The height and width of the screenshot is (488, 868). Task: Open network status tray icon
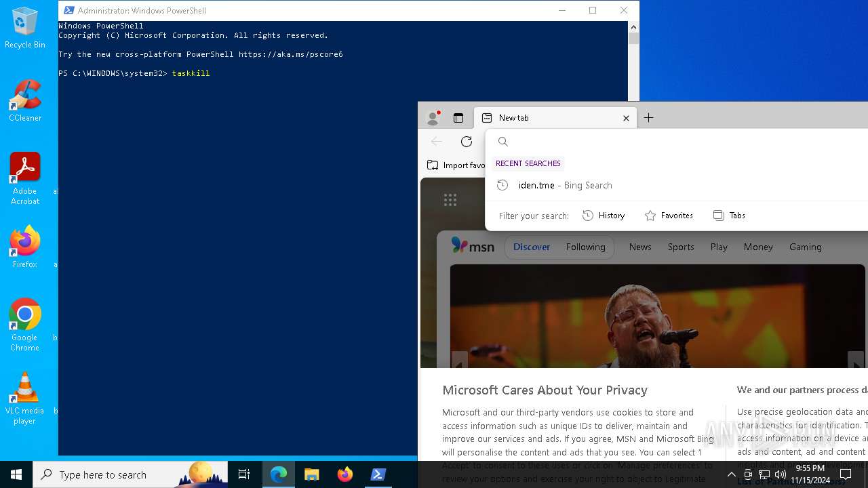click(x=764, y=474)
